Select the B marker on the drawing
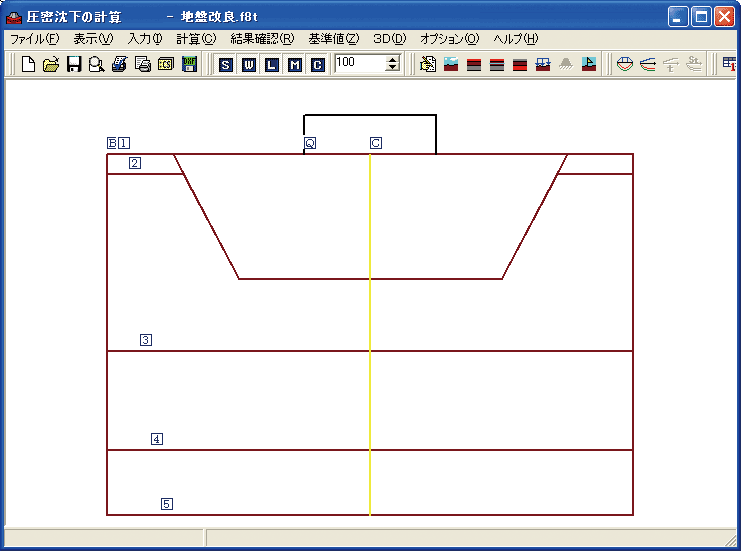 [x=112, y=143]
